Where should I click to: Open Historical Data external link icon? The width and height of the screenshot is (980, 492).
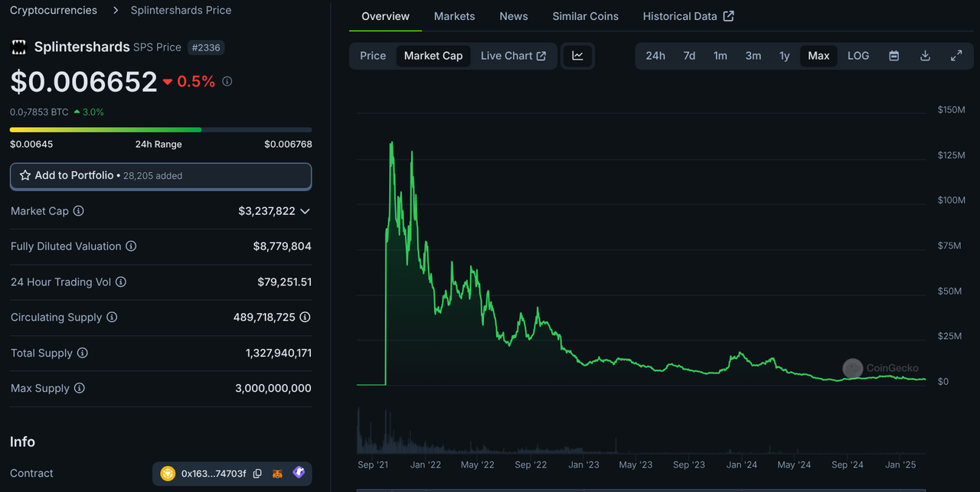coord(728,16)
